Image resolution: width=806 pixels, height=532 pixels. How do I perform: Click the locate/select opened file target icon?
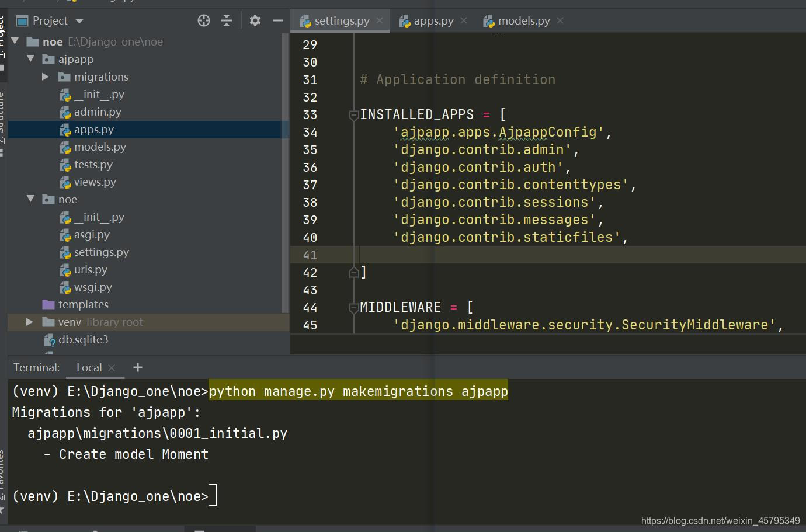(x=204, y=20)
